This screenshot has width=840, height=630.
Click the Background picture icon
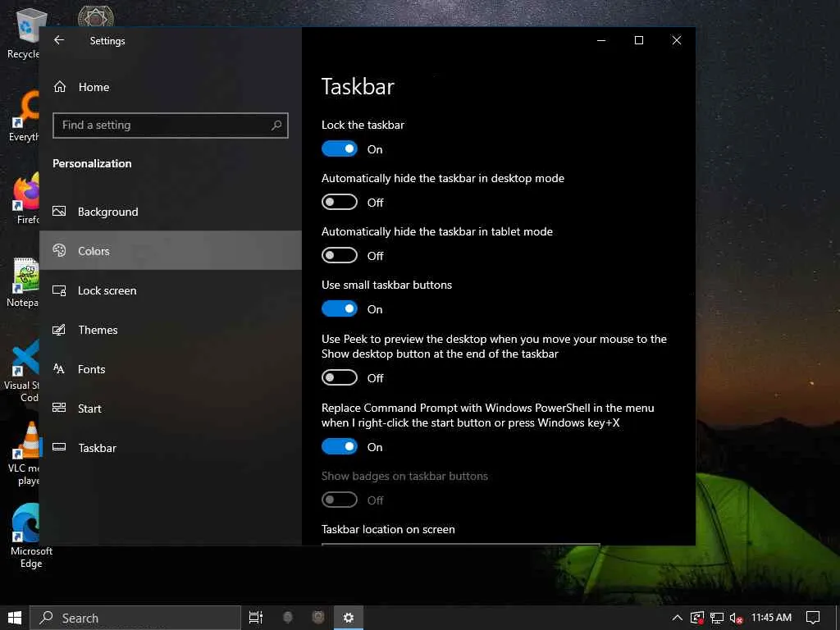pyautogui.click(x=59, y=211)
